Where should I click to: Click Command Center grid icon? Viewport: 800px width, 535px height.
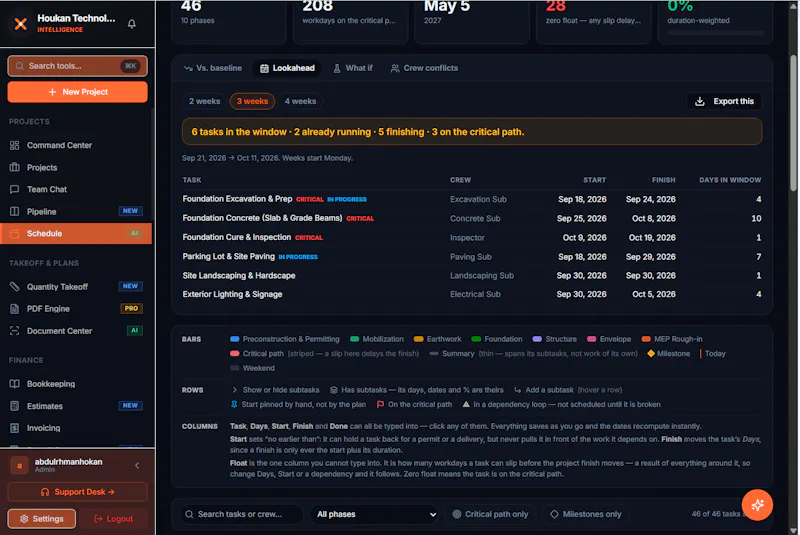pos(14,145)
